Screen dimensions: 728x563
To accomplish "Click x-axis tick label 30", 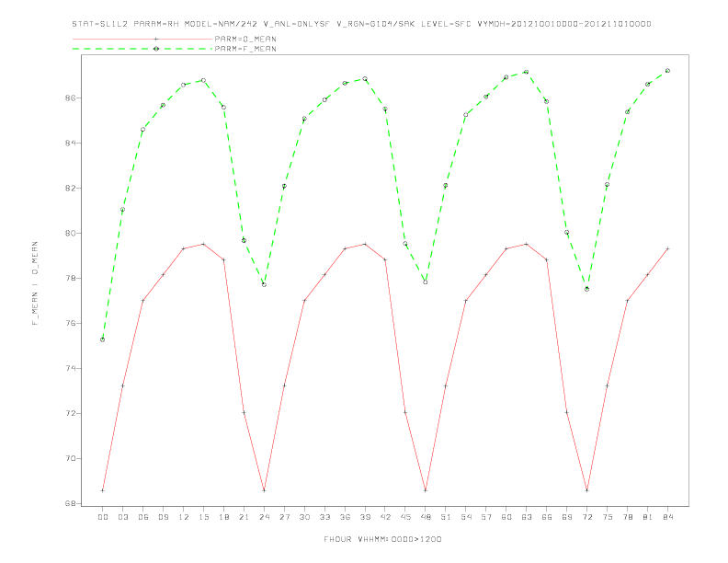I will pyautogui.click(x=304, y=517).
